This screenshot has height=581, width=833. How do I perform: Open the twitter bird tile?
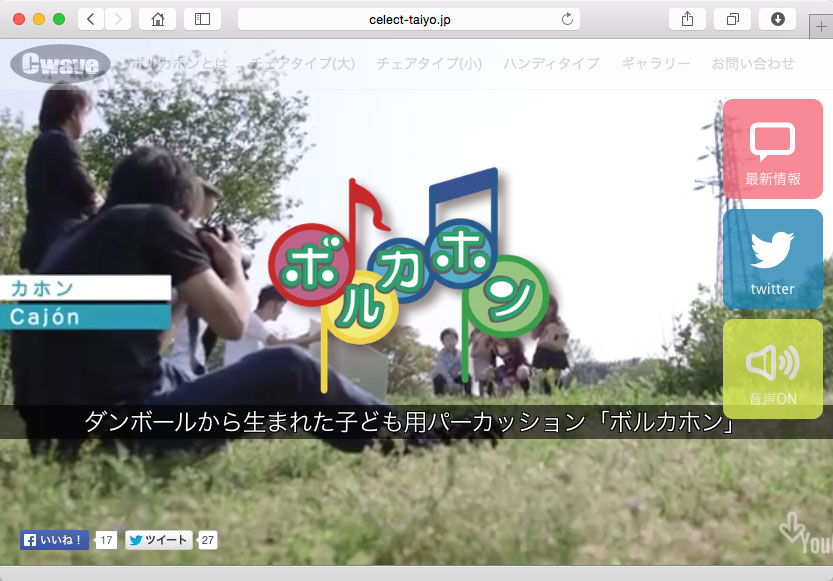click(x=772, y=259)
